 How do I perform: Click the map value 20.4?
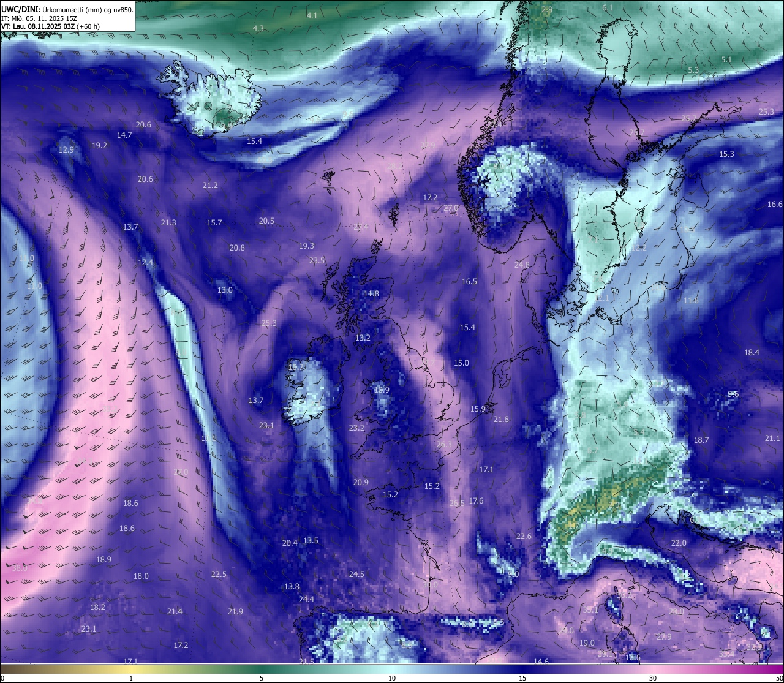coord(290,543)
